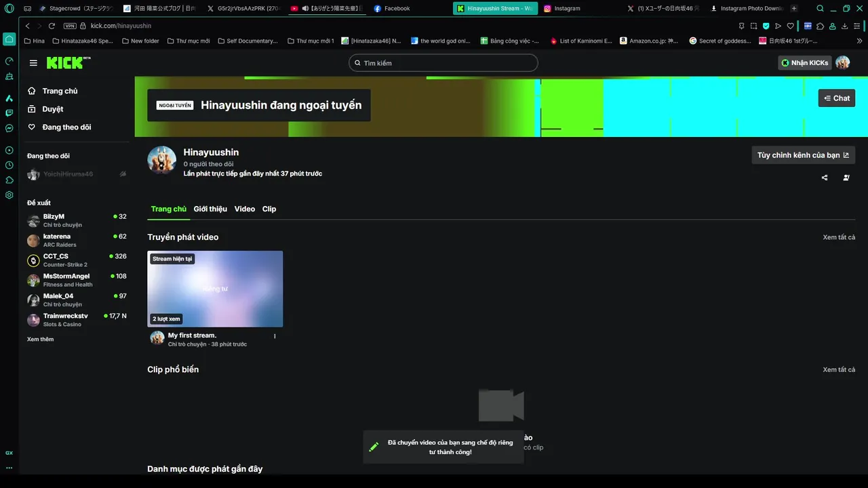Switch to the Clip tab
The width and height of the screenshot is (868, 488).
click(269, 209)
